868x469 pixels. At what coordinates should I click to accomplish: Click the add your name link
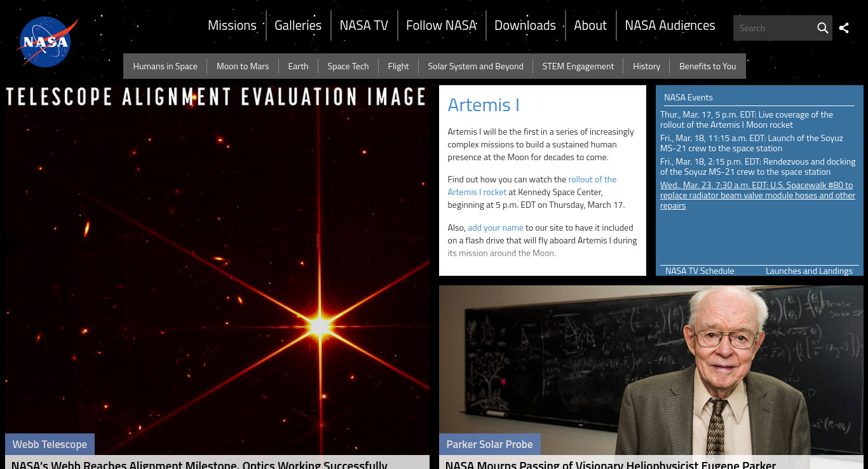click(496, 228)
